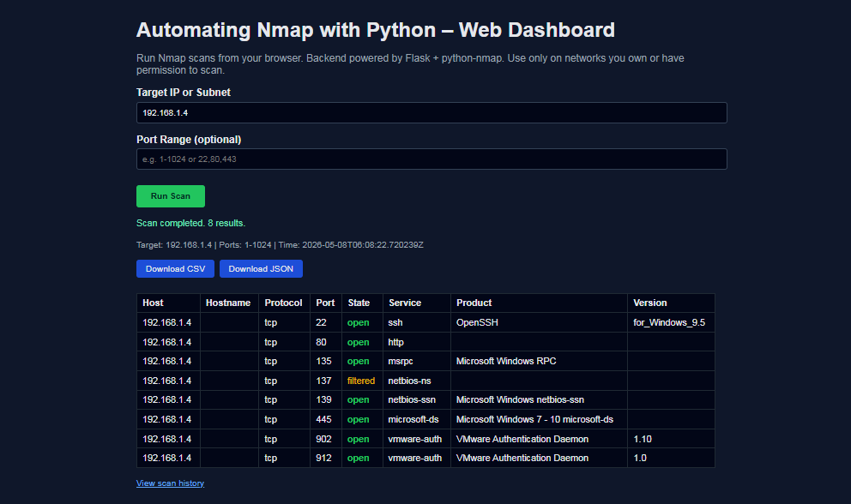Select port 22 cell
This screenshot has height=504, width=851.
point(326,322)
